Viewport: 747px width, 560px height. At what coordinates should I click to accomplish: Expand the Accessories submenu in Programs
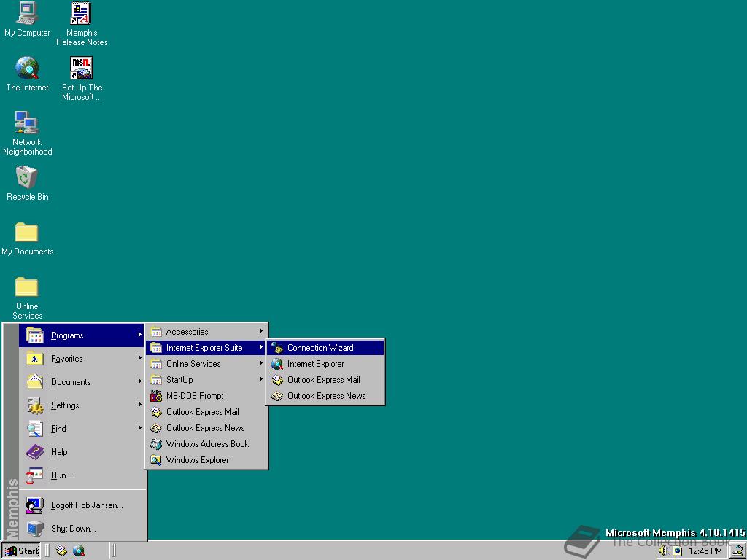pyautogui.click(x=206, y=332)
